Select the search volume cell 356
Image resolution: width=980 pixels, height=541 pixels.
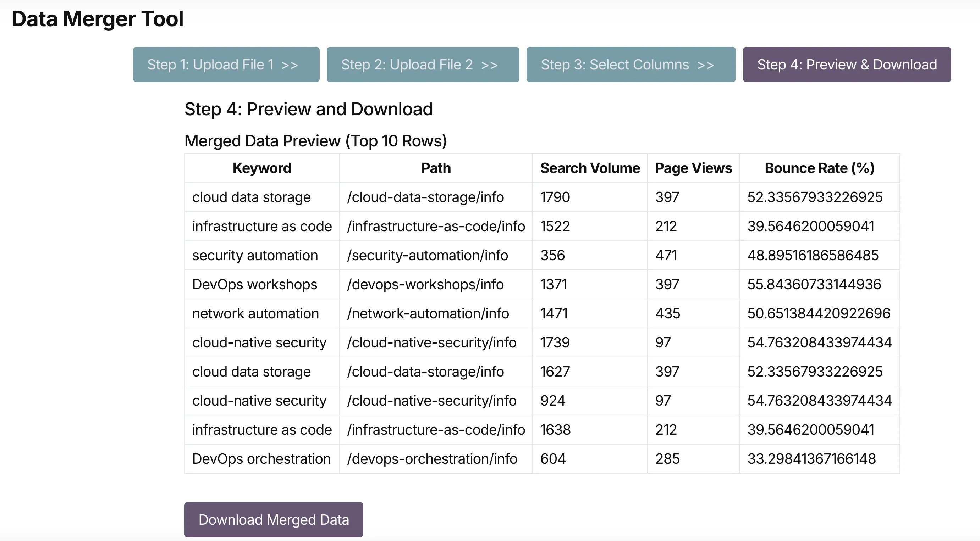590,256
